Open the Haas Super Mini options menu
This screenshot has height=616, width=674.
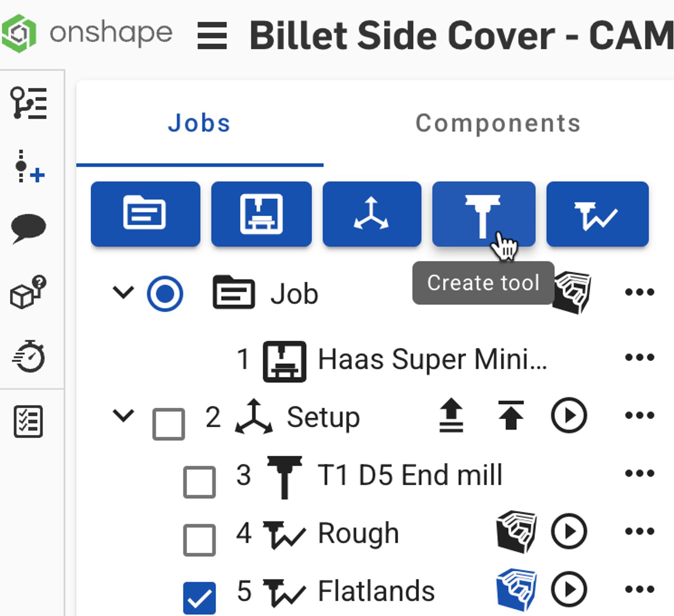pyautogui.click(x=639, y=358)
